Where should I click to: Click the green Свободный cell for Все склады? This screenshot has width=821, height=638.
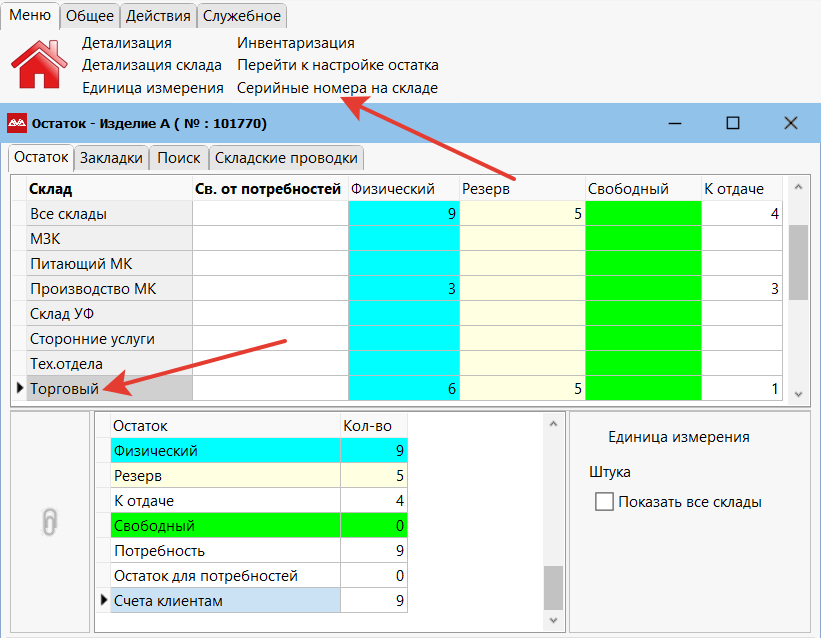coord(643,214)
